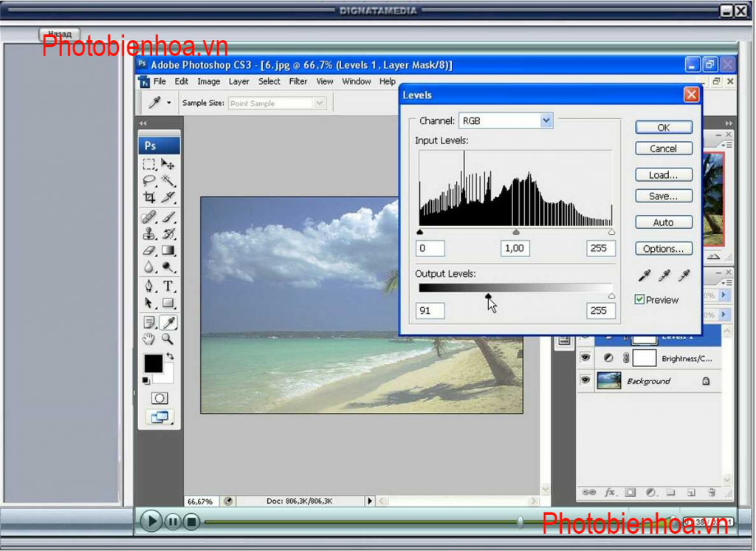The height and width of the screenshot is (551, 756).
Task: Open the Layer menu
Action: pyautogui.click(x=238, y=81)
